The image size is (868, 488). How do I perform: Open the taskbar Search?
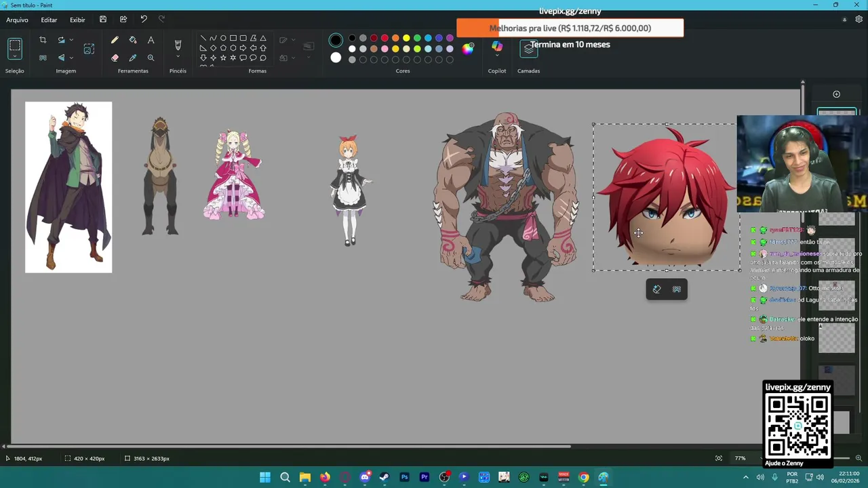[x=285, y=477]
